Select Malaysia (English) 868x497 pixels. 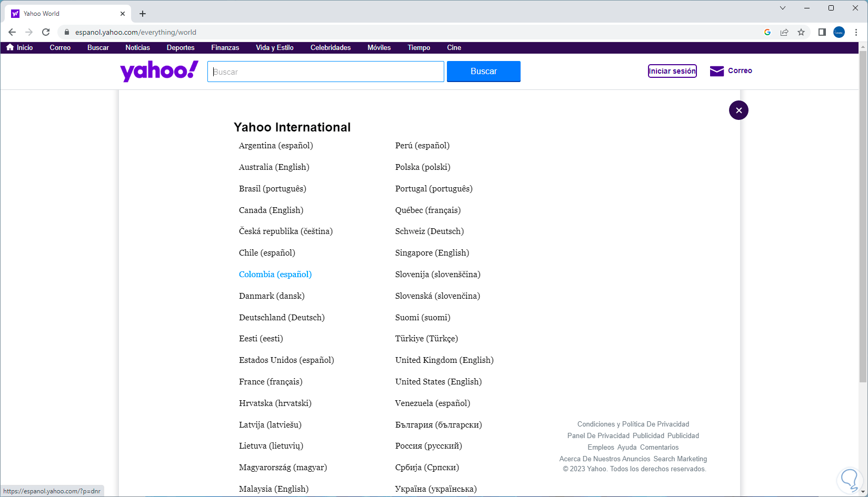274,489
